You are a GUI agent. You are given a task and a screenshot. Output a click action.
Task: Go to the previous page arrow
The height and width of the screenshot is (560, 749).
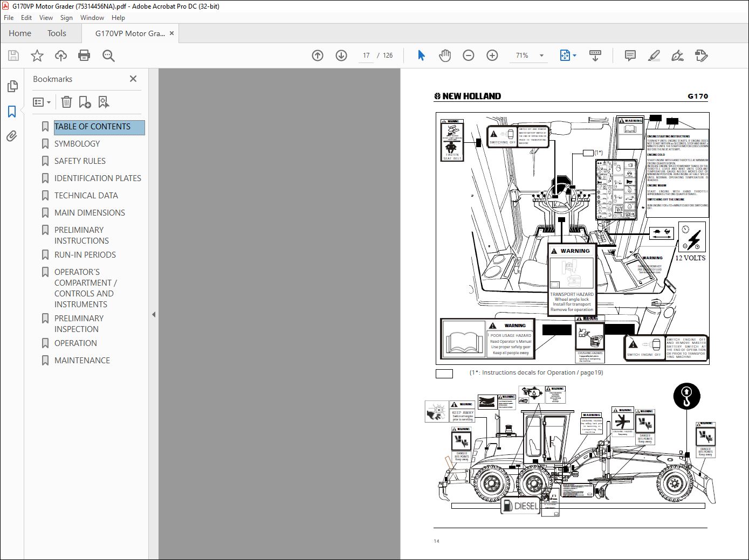pos(318,56)
